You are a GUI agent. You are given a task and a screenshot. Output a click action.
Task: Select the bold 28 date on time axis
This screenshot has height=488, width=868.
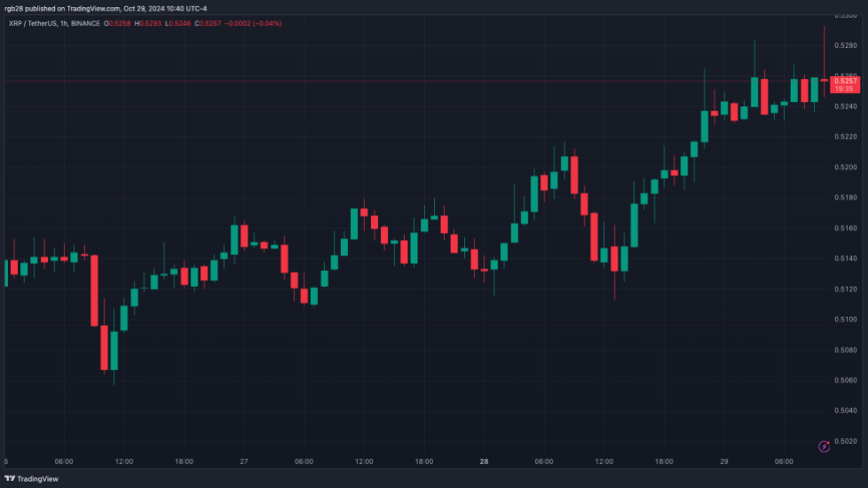(484, 461)
